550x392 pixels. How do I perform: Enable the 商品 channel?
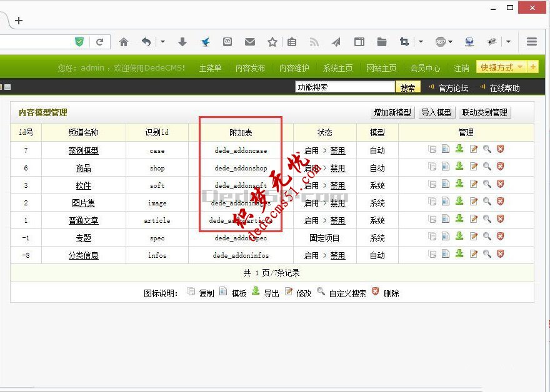[312, 166]
